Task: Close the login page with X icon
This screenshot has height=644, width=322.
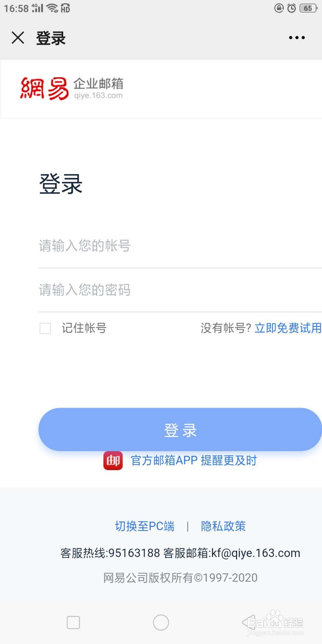Action: click(x=18, y=38)
